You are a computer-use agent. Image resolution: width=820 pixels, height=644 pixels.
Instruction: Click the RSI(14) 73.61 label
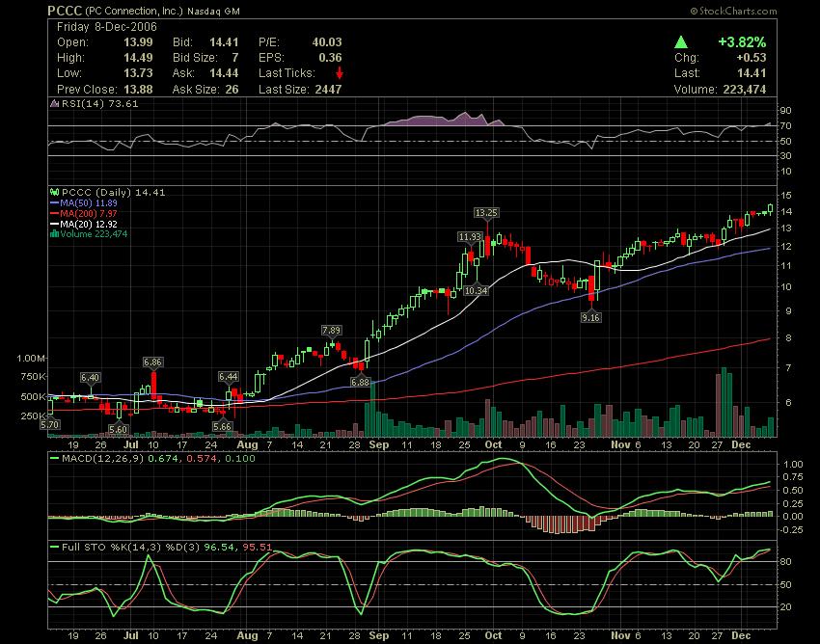pos(100,103)
